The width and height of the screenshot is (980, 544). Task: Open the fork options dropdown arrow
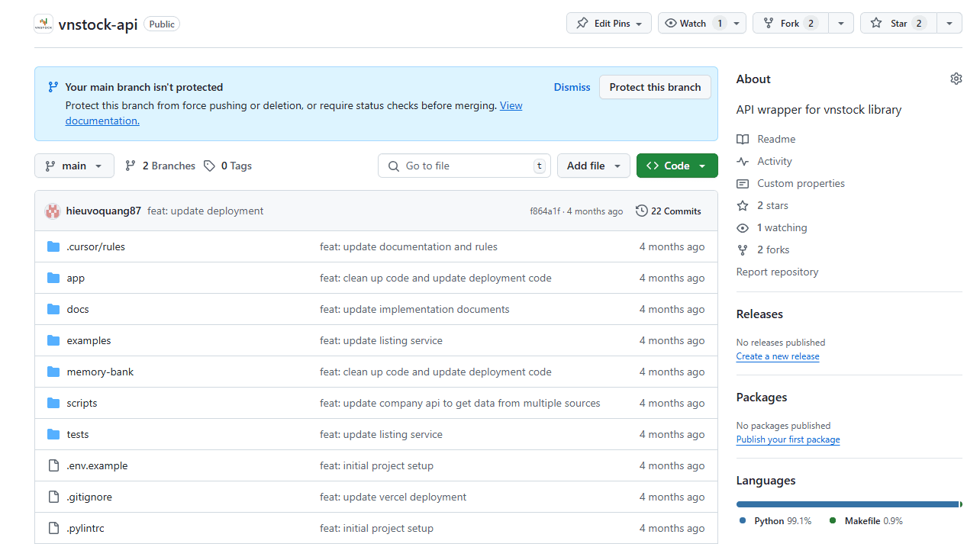[x=840, y=24]
